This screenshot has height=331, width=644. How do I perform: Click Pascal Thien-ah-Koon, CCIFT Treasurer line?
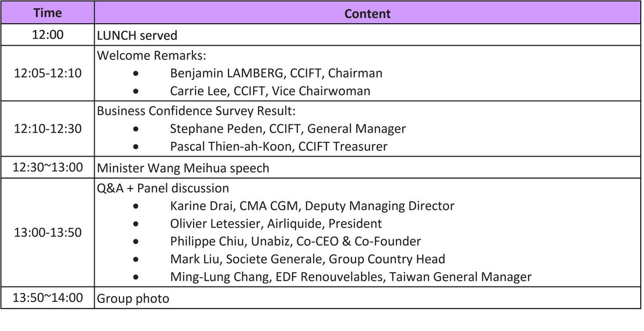coord(279,146)
